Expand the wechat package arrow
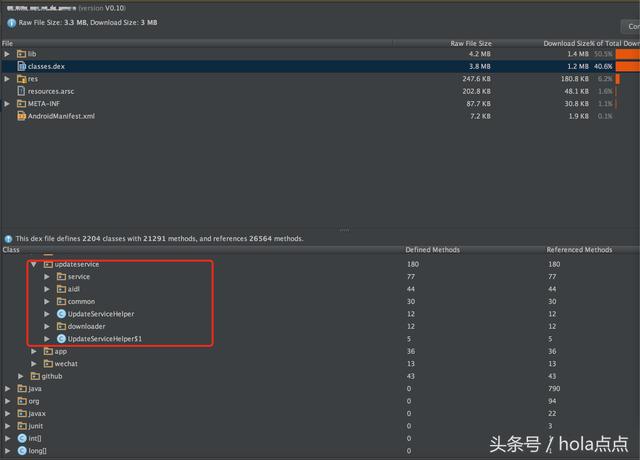The width and height of the screenshot is (640, 460). pyautogui.click(x=34, y=364)
